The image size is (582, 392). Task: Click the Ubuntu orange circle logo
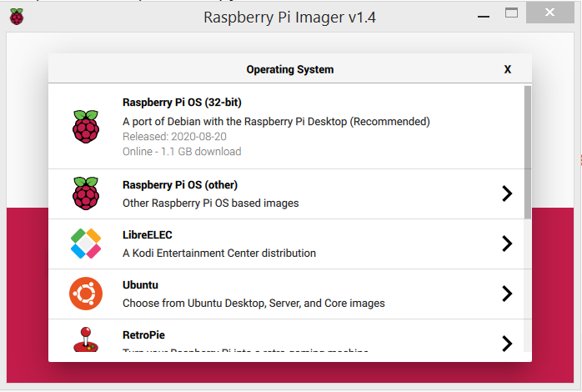point(86,294)
